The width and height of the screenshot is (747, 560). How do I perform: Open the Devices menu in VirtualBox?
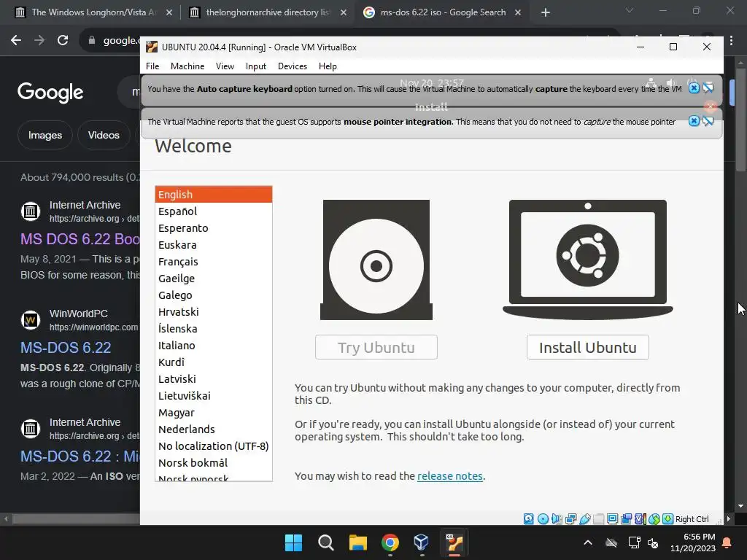[293, 66]
